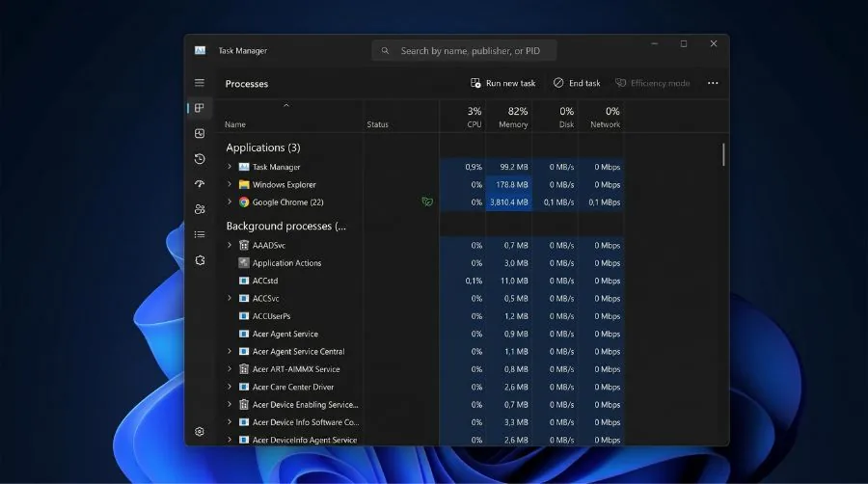Expand Acer Device Enabling Service row
The height and width of the screenshot is (484, 868).
coord(230,404)
